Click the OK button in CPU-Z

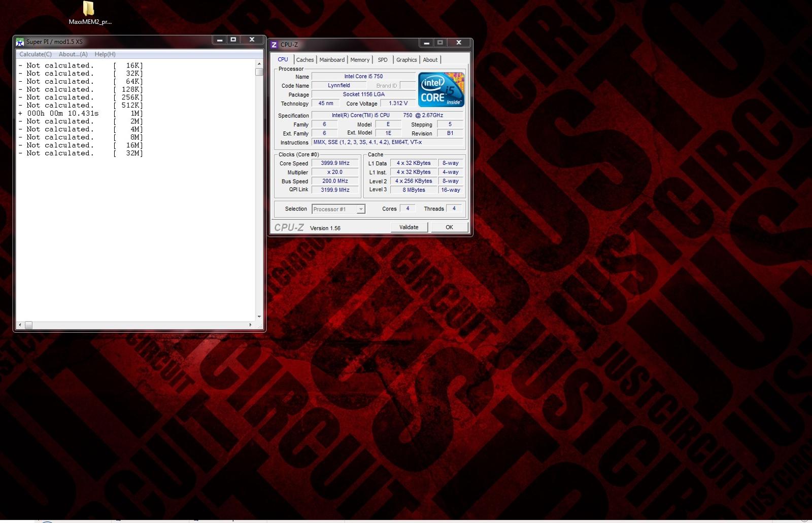click(x=449, y=227)
